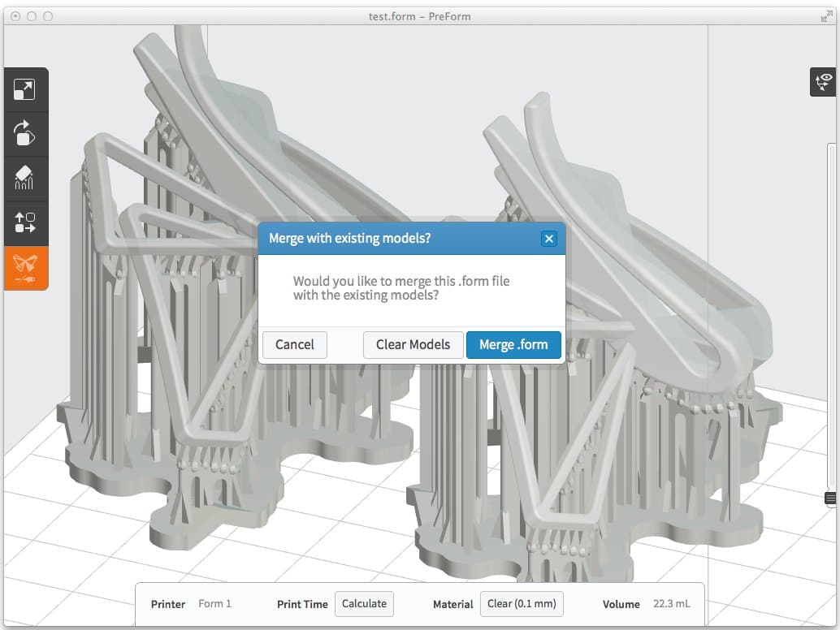Calculate the print time

pos(364,603)
